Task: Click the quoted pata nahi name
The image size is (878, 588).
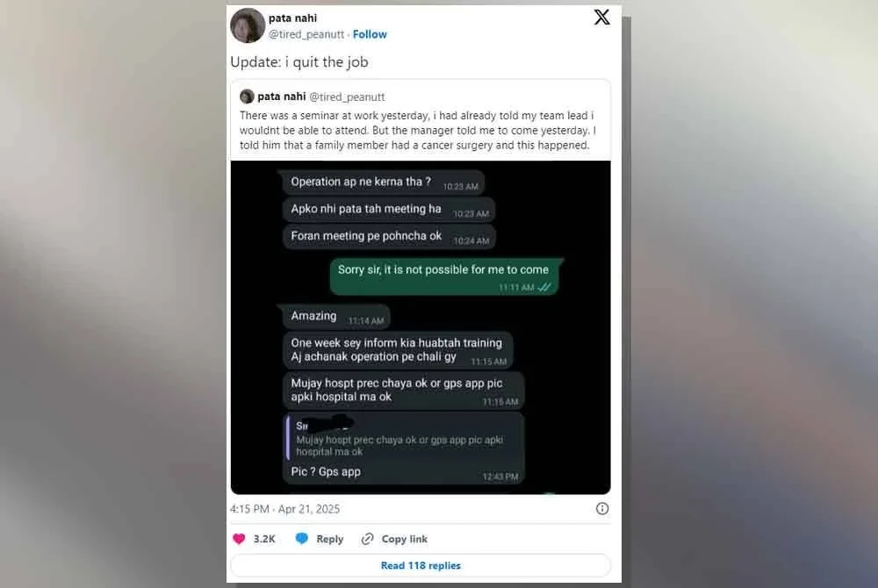Action: click(282, 97)
